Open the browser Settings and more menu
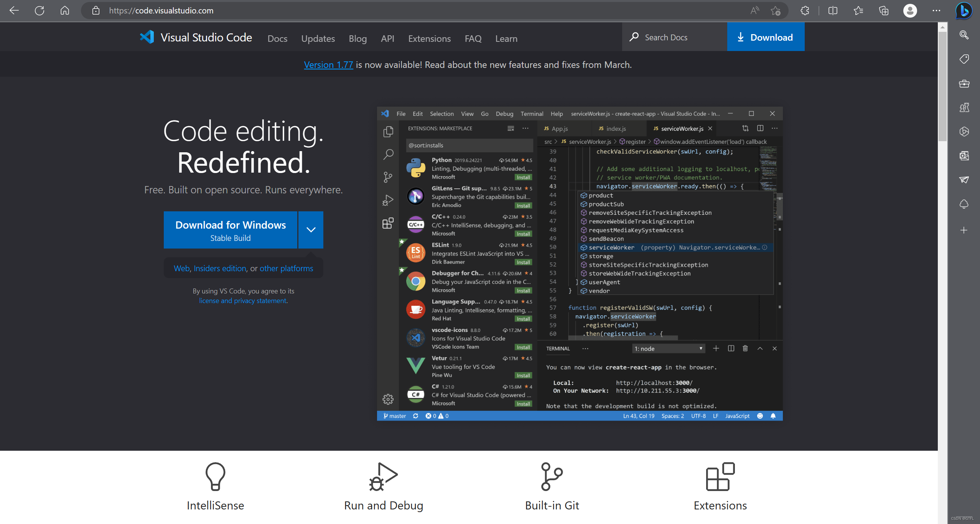This screenshot has width=980, height=524. pyautogui.click(x=936, y=11)
